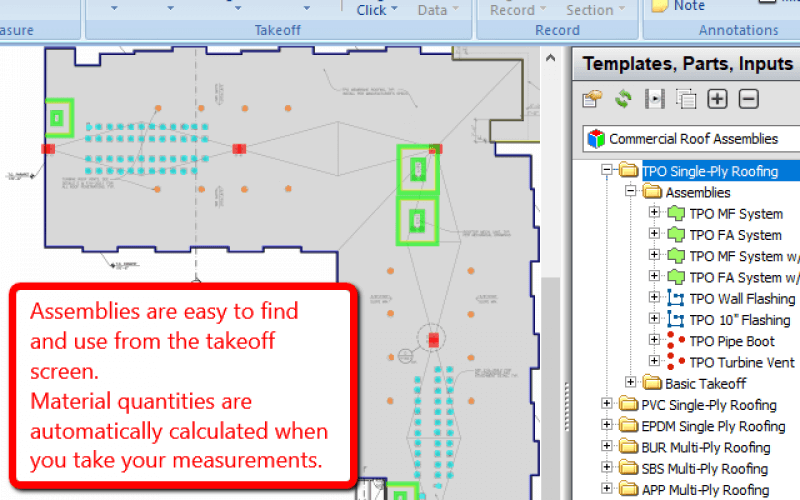
Task: Select the TPO Wall Flashing item
Action: [742, 299]
